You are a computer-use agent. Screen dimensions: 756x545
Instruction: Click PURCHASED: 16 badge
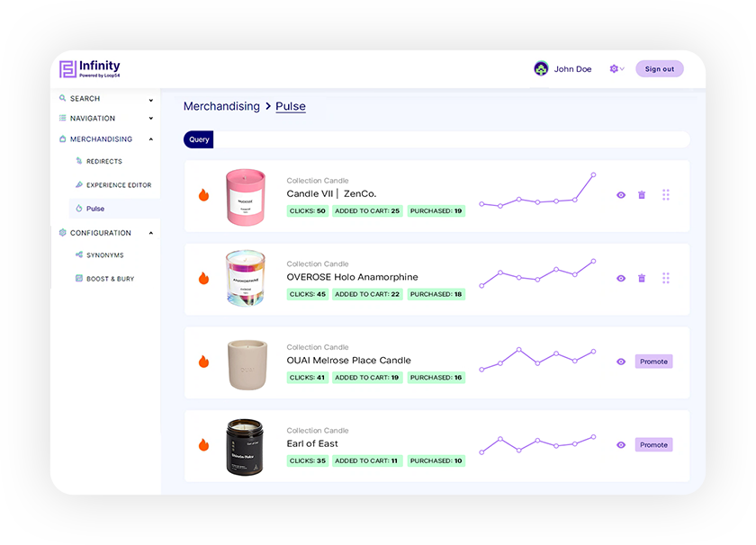(436, 378)
